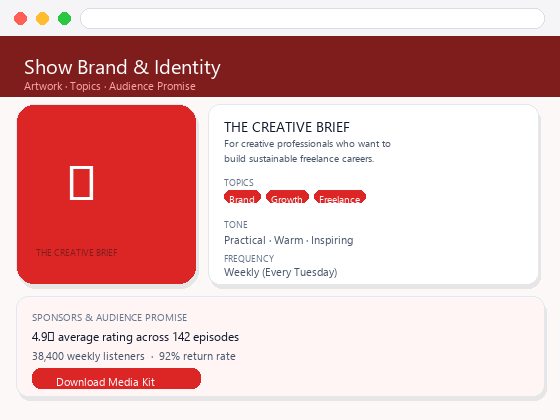The height and width of the screenshot is (420, 560).
Task: Click "average rating across 142 episodes" text
Action: click(148, 337)
